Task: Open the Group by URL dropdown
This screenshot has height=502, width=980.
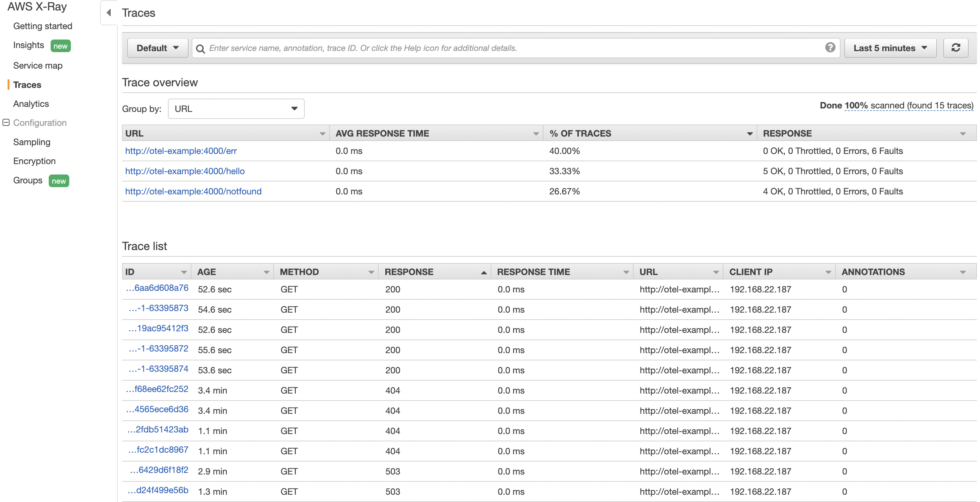Action: pyautogui.click(x=236, y=109)
